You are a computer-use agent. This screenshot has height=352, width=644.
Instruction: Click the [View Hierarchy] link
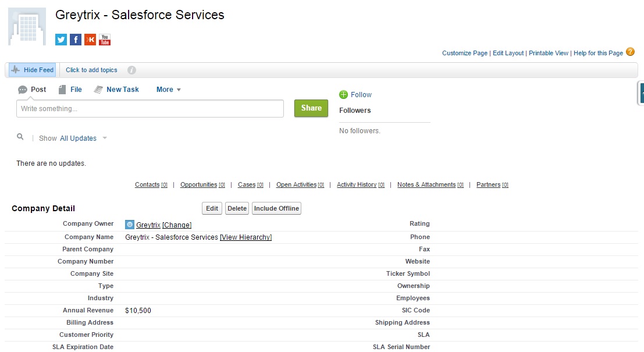[x=245, y=237]
